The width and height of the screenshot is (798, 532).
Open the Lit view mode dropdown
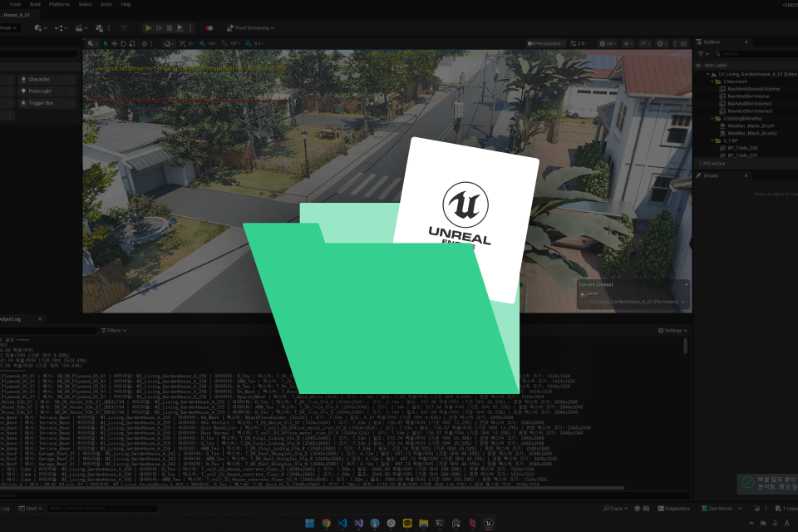tap(608, 43)
